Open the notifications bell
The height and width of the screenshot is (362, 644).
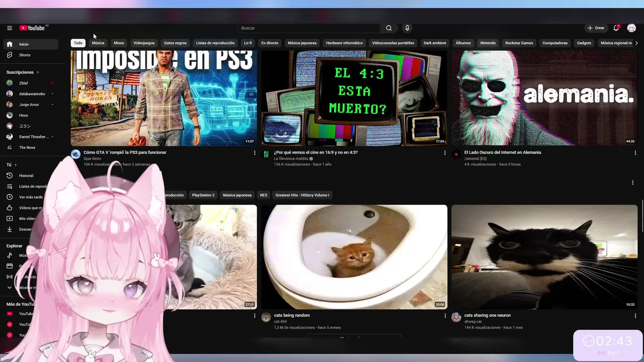(x=616, y=28)
